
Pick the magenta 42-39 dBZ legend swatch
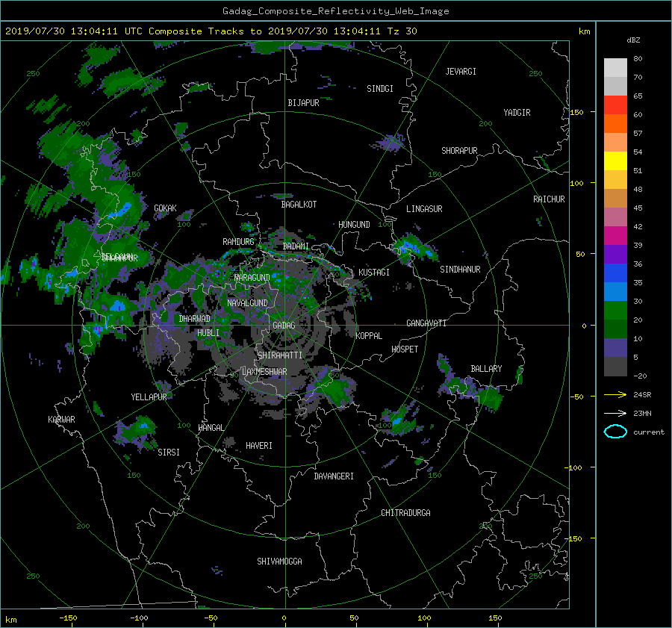(x=615, y=236)
